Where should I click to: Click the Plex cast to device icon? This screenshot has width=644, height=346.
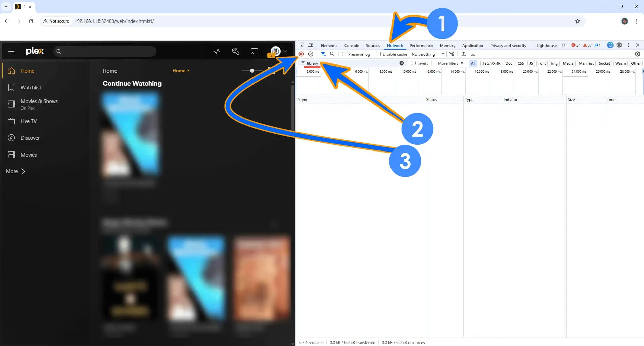coord(255,51)
